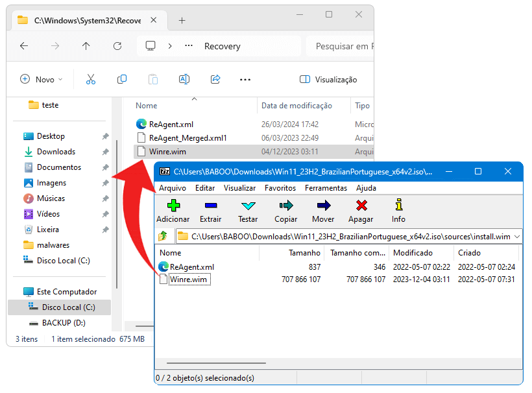Open the Novo dropdown in Explorer
Image resolution: width=532 pixels, height=393 pixels.
42,79
